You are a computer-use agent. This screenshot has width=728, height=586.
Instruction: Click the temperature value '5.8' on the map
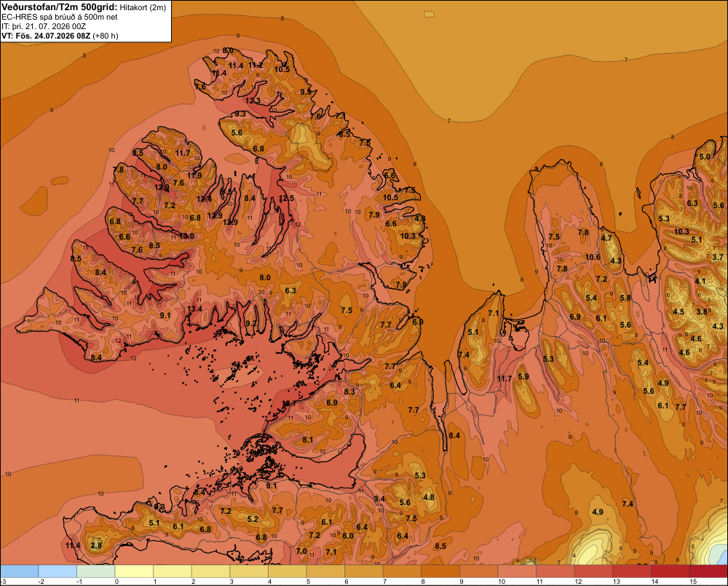(x=625, y=298)
